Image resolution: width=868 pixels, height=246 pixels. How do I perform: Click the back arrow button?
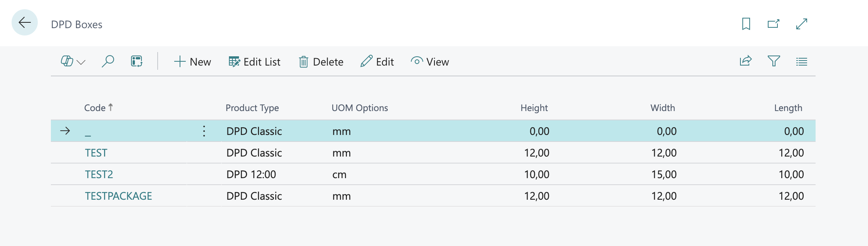(25, 23)
